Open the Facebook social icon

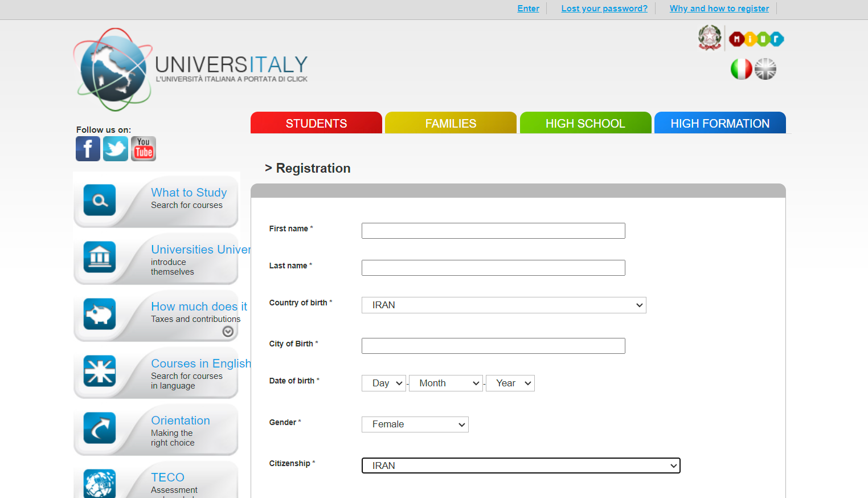tap(88, 149)
